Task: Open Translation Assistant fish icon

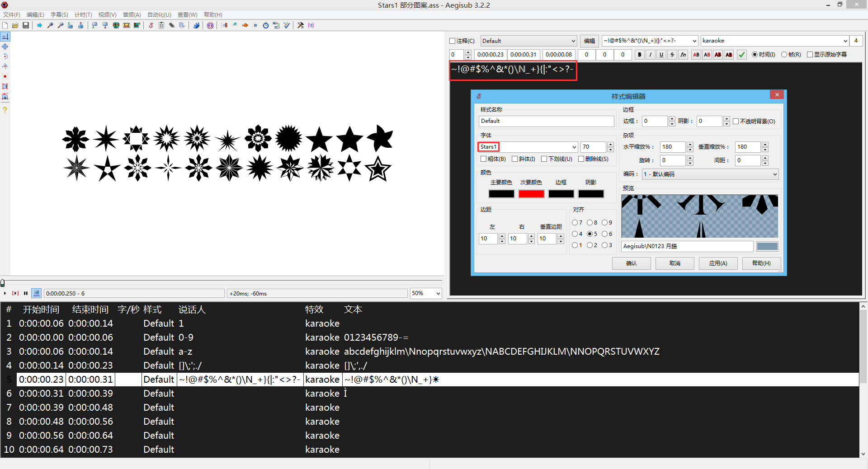Action: point(245,25)
